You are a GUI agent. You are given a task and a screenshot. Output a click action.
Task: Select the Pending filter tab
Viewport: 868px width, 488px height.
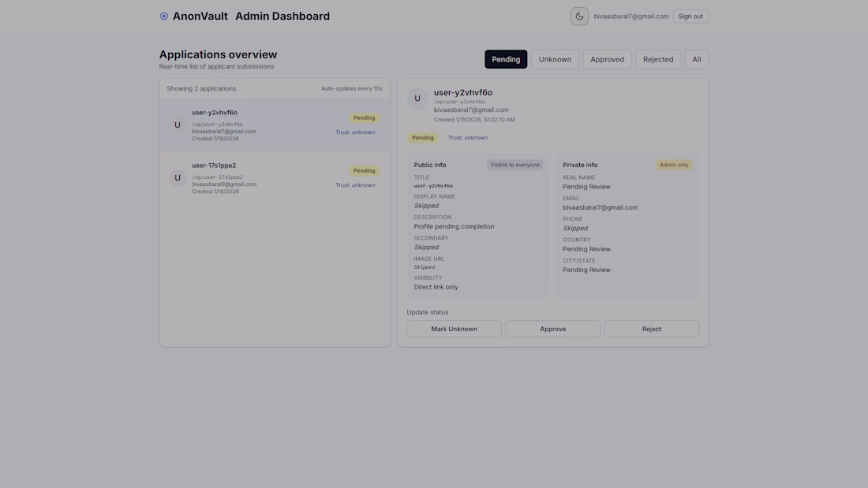tap(506, 59)
